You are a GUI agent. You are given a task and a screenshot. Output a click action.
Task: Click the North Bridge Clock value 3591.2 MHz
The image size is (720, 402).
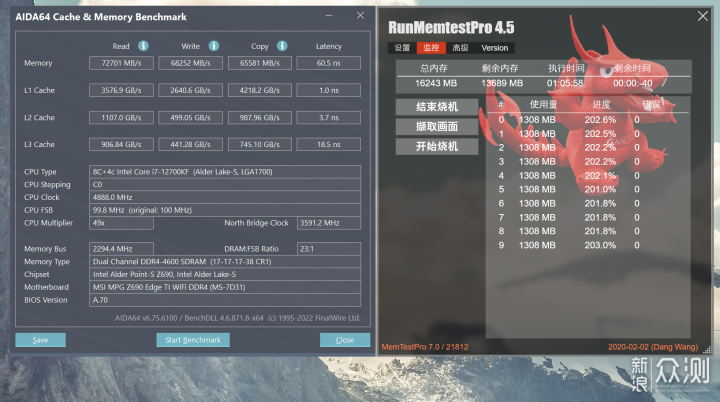329,223
